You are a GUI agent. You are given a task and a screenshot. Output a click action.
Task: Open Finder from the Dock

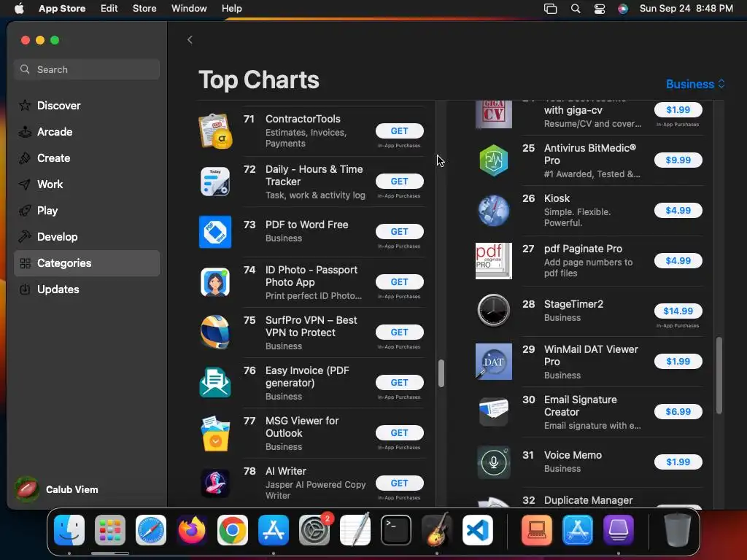tap(69, 530)
